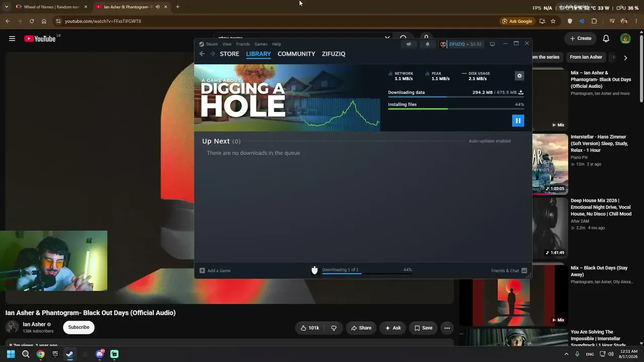The height and width of the screenshot is (362, 644).
Task: Like the video with 101k likes
Action: coord(310,328)
